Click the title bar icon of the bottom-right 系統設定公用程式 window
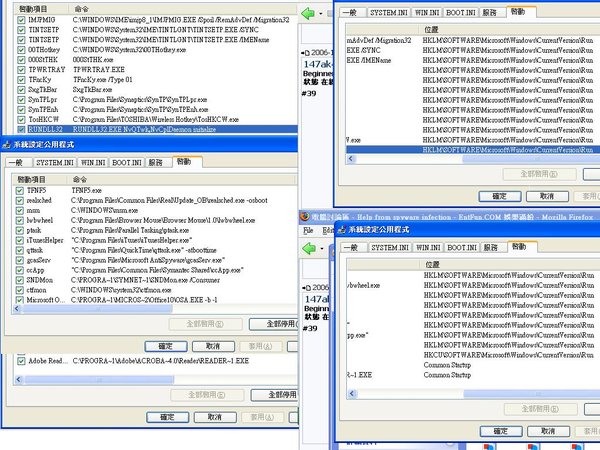600x450 pixels. point(342,230)
